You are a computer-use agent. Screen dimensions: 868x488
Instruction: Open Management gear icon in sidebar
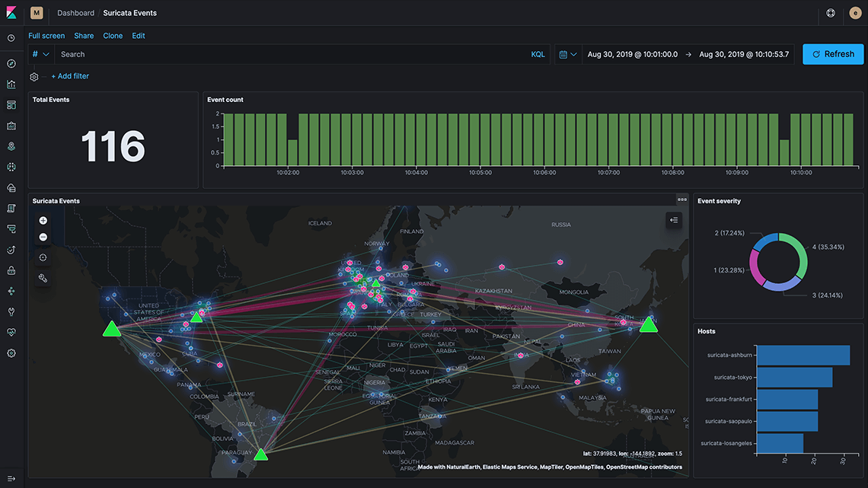tap(11, 353)
